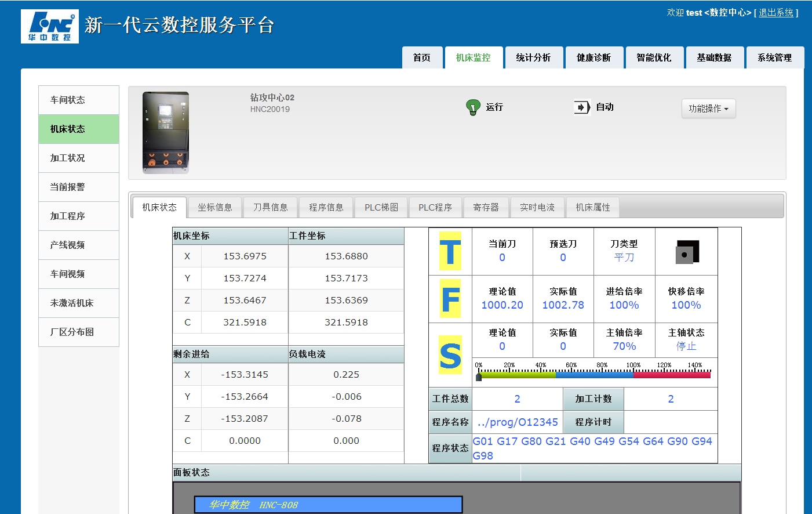Click the automatic mode arrow icon
This screenshot has width=812, height=514.
point(581,107)
